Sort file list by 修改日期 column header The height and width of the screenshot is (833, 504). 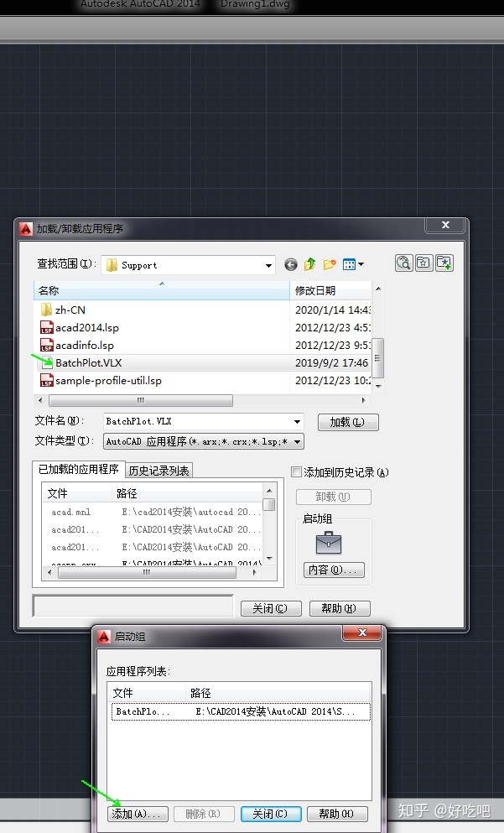pos(330,290)
